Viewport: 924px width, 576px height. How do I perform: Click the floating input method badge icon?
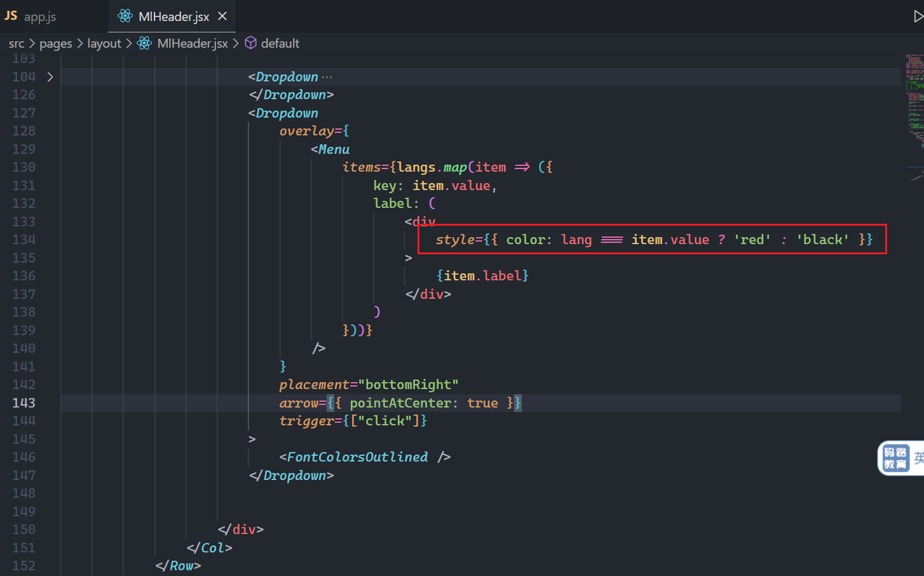(895, 458)
